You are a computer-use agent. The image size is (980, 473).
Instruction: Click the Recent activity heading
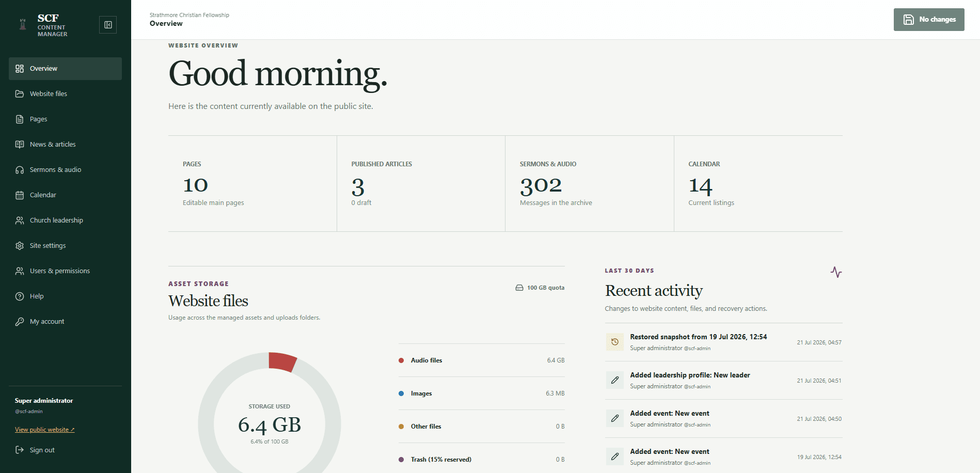(x=654, y=291)
